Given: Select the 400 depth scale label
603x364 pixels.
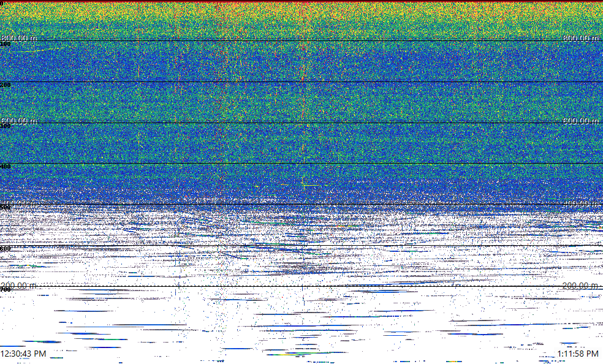Looking at the screenshot, I should pyautogui.click(x=6, y=167).
